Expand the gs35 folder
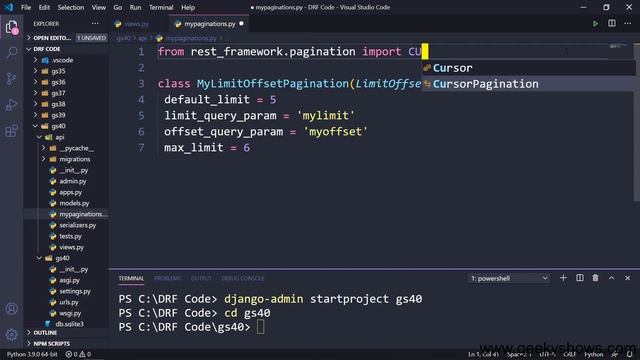This screenshot has width=640, height=360. click(67, 71)
